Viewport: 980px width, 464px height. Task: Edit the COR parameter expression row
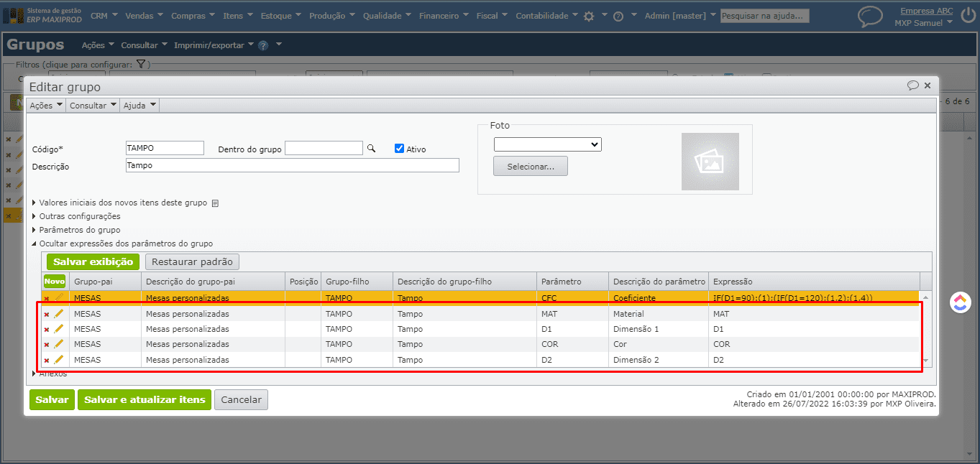59,344
